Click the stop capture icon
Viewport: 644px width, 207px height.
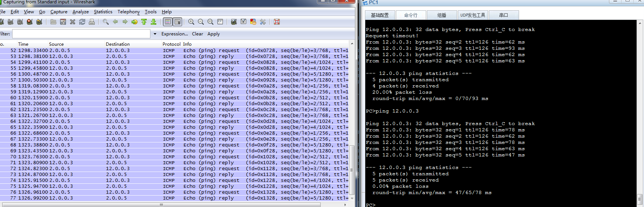(30, 22)
